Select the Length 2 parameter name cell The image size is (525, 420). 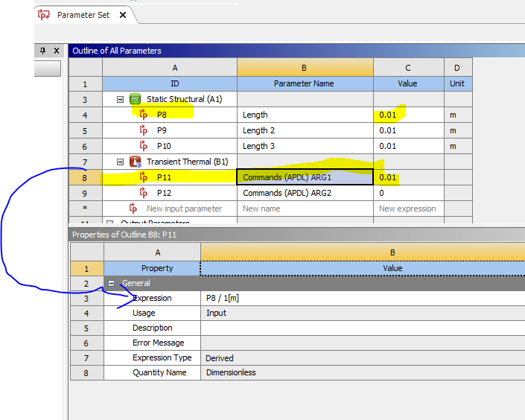305,130
